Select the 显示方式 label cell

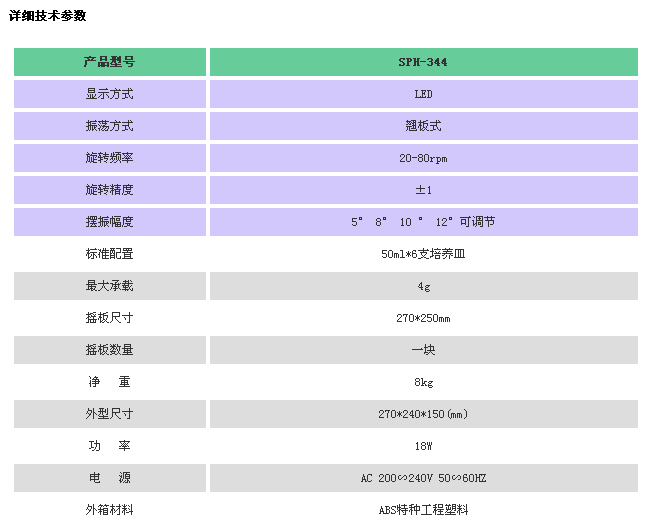tap(109, 94)
